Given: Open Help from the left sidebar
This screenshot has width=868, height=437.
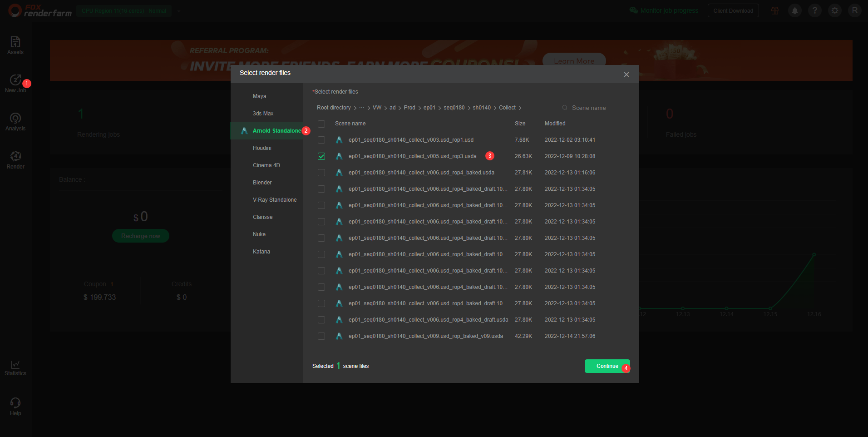Looking at the screenshot, I should pyautogui.click(x=15, y=407).
